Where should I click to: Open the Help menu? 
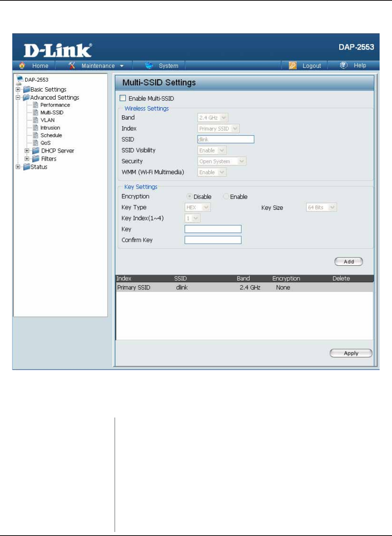click(360, 65)
